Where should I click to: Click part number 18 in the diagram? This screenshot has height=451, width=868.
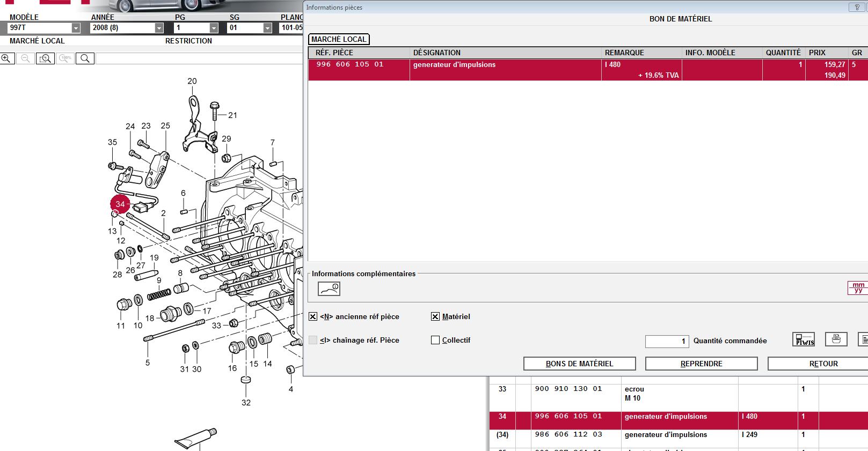tap(150, 318)
